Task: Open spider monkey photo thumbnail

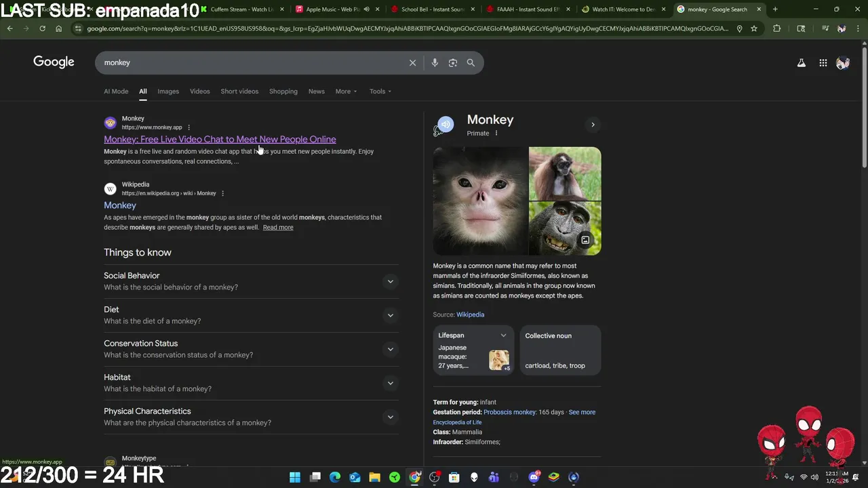Action: tap(565, 174)
